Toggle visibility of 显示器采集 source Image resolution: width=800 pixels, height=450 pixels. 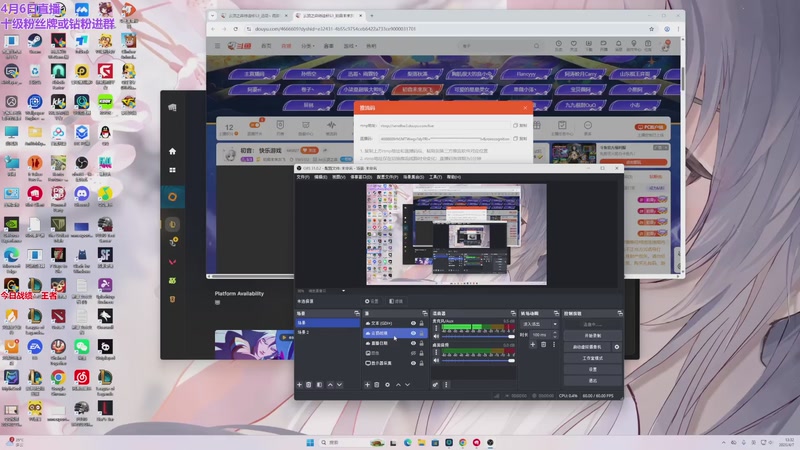(413, 363)
